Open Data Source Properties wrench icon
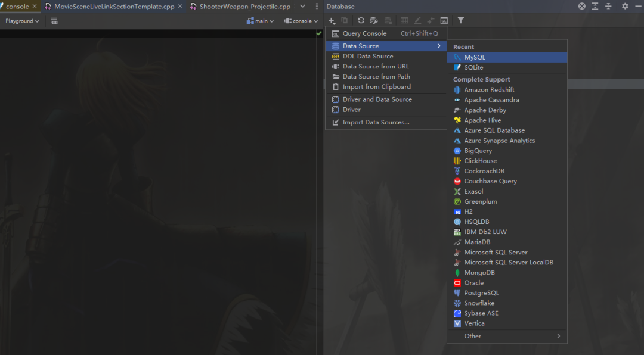Image resolution: width=644 pixels, height=355 pixels. (374, 21)
